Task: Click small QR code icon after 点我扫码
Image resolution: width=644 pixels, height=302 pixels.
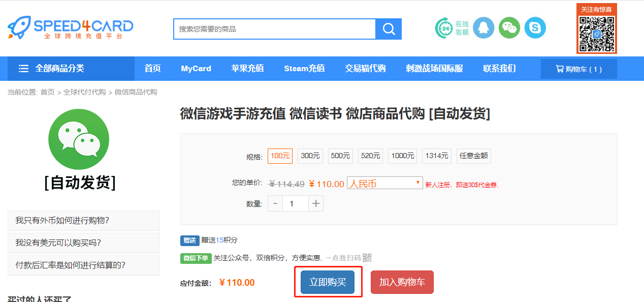Action: (x=367, y=258)
